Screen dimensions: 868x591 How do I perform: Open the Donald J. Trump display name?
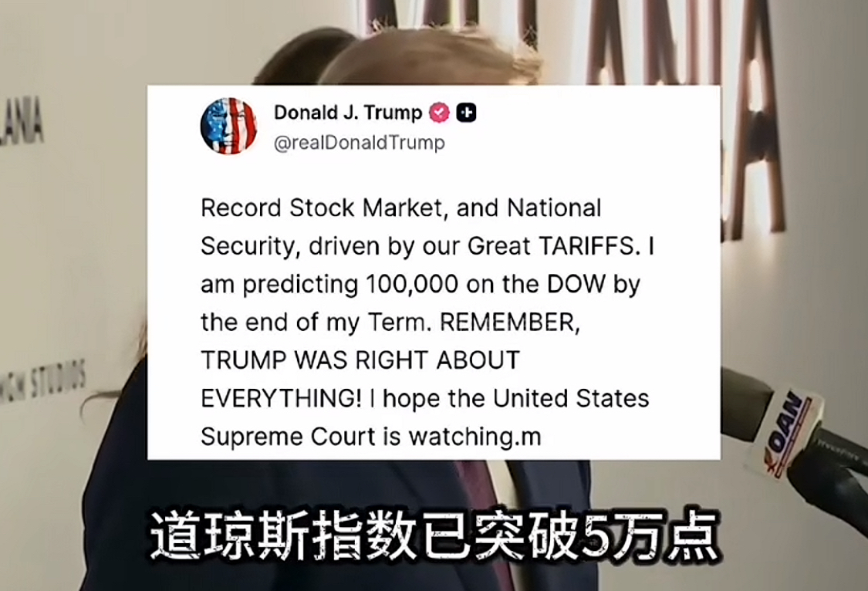click(348, 113)
